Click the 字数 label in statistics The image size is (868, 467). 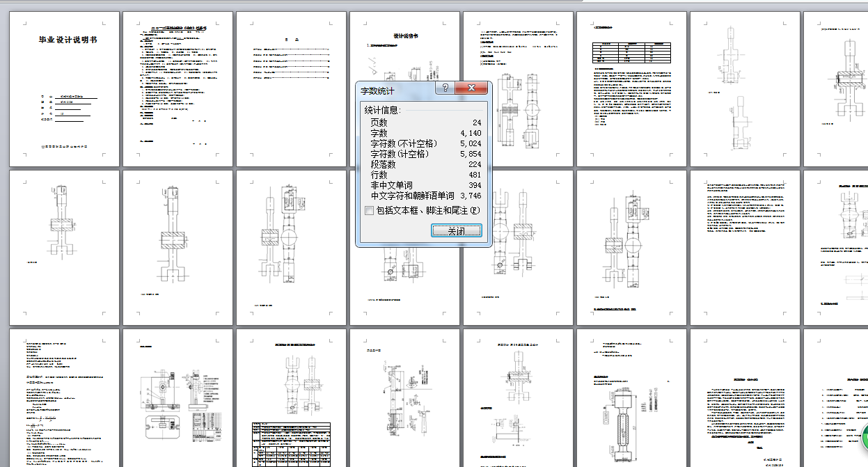coord(379,133)
